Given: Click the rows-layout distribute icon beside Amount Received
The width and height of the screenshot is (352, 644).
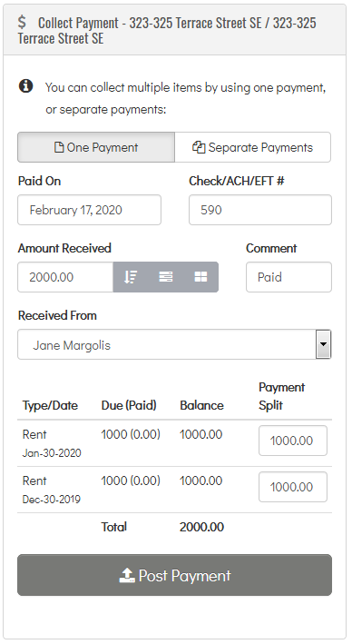Looking at the screenshot, I should 166,277.
